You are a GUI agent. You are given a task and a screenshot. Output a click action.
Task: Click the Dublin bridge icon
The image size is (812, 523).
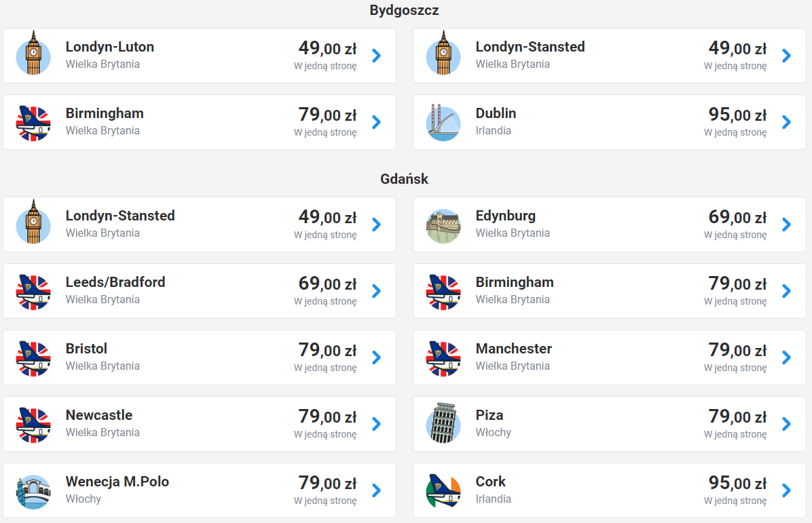(443, 122)
